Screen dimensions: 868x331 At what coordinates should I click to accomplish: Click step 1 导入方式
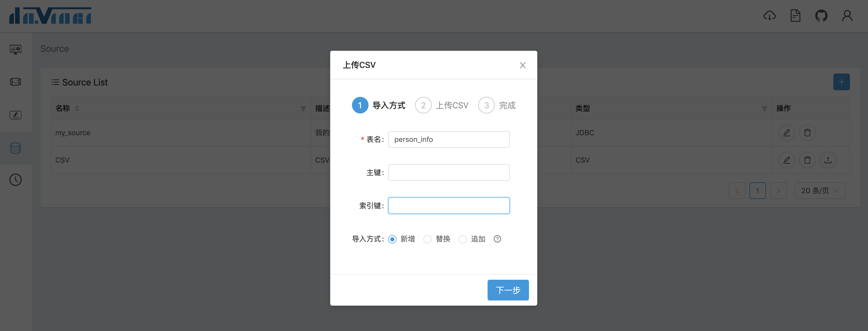point(378,105)
